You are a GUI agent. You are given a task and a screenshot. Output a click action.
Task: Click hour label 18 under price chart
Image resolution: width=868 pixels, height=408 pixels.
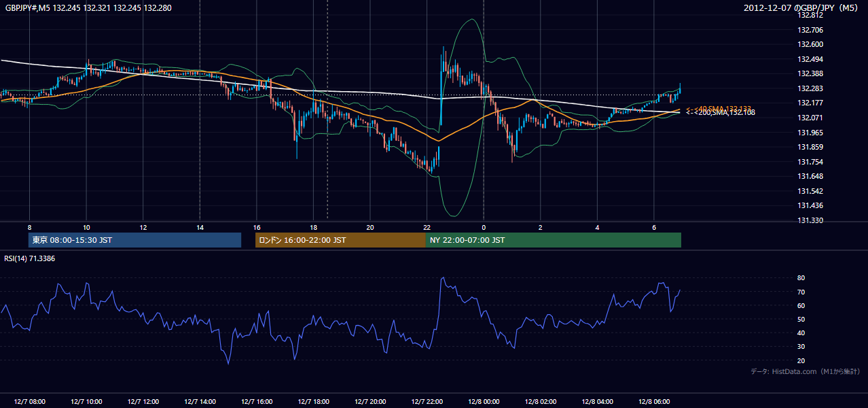click(x=313, y=227)
